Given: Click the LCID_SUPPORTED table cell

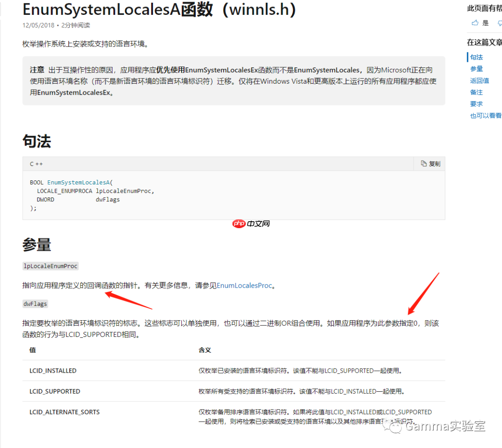Looking at the screenshot, I should 55,391.
